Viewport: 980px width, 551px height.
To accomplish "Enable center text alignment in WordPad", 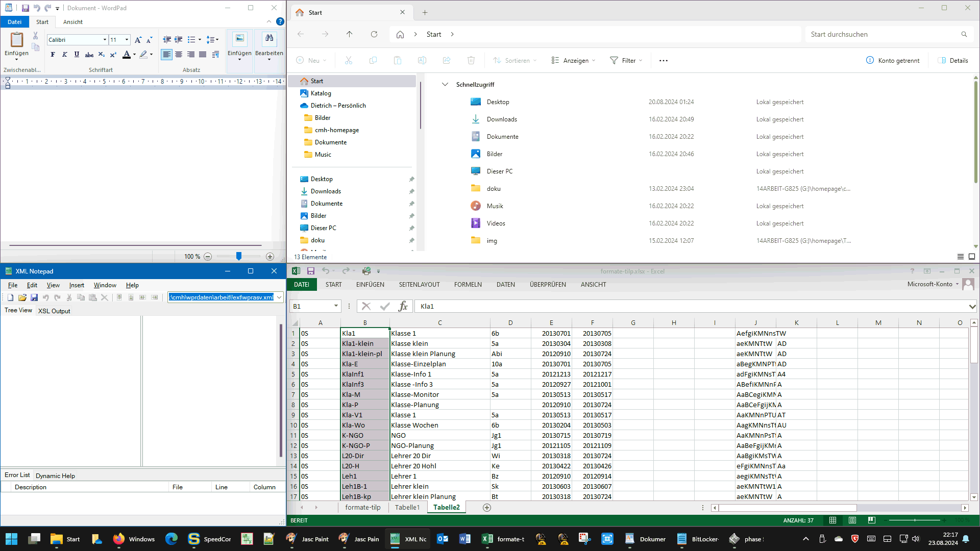I will (179, 55).
